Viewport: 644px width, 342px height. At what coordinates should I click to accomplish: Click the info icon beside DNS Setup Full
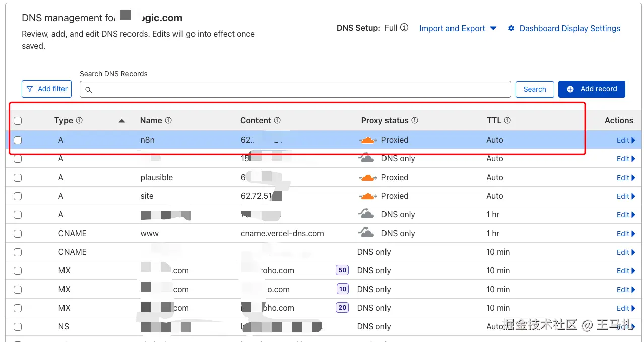[404, 28]
